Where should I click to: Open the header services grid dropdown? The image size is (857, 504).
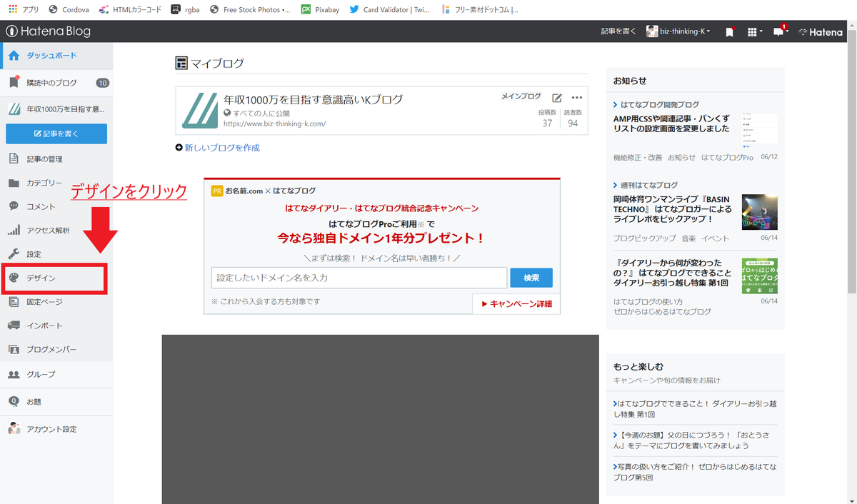tap(754, 32)
